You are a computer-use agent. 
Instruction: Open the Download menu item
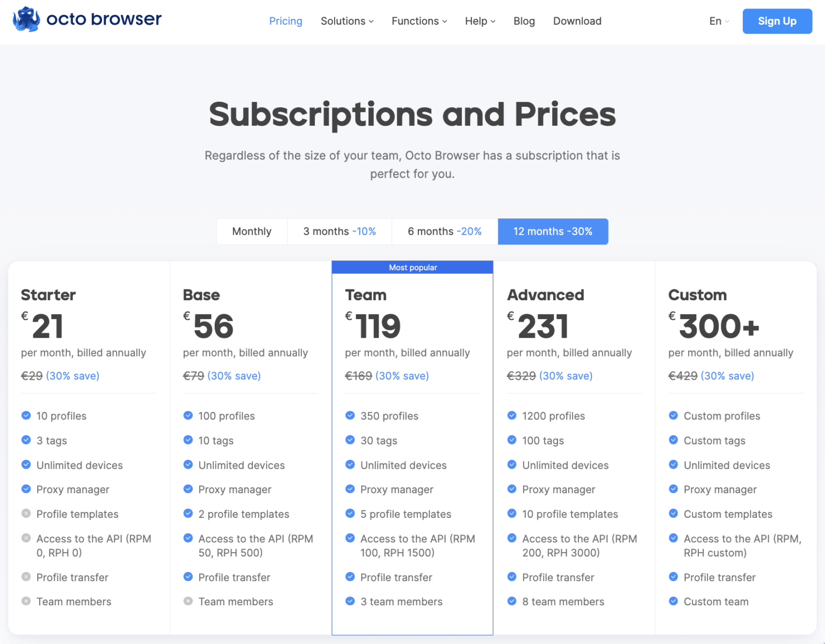point(577,21)
